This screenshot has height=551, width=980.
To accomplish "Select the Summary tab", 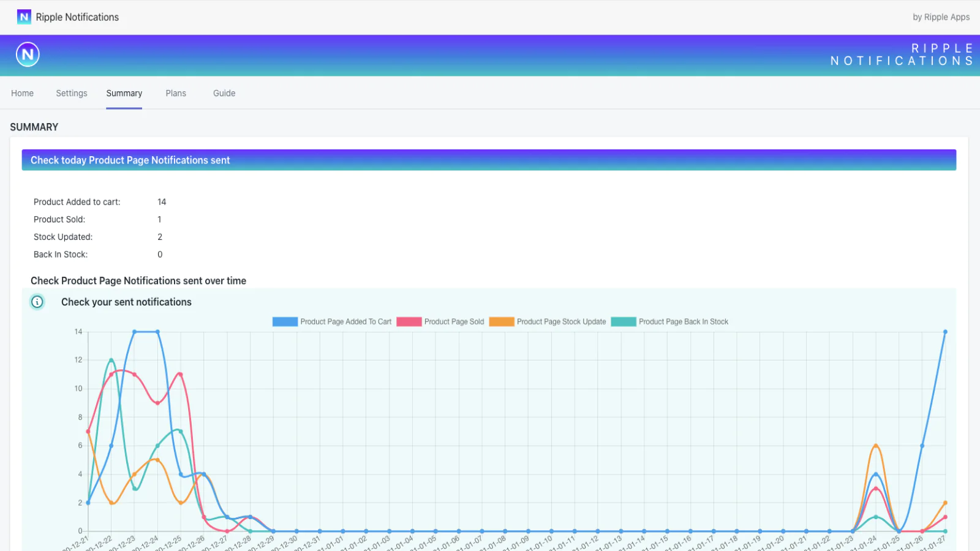I will pyautogui.click(x=124, y=93).
